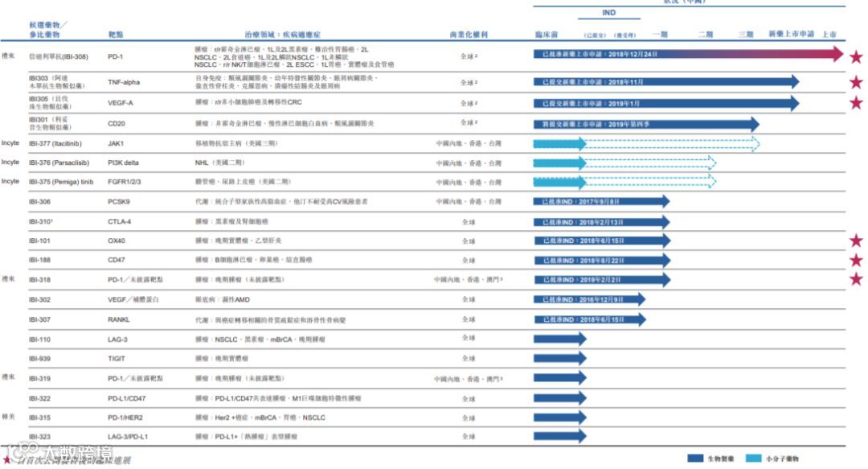Click the star next to IBI303 arrow

click(856, 82)
